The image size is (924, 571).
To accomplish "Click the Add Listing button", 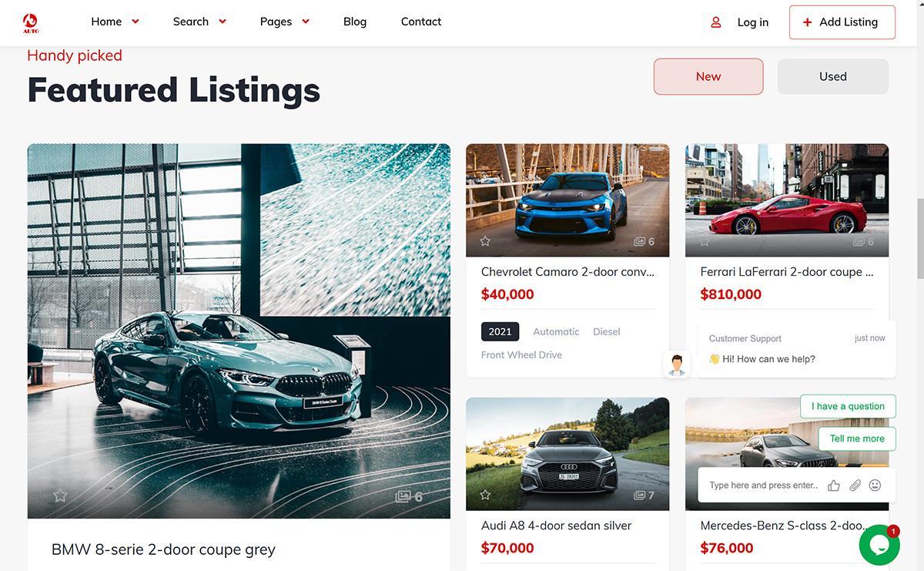I will [842, 22].
